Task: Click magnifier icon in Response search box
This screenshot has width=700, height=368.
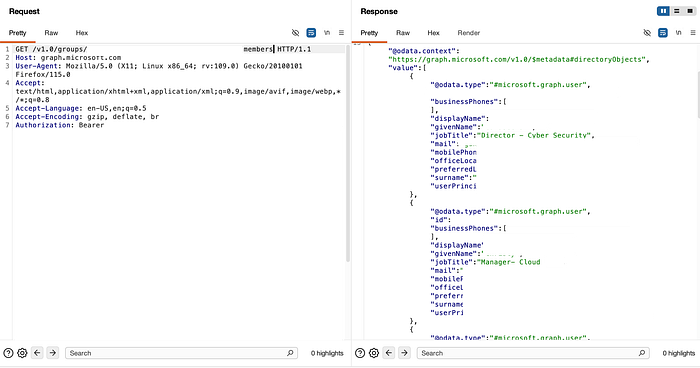Action: [642, 353]
